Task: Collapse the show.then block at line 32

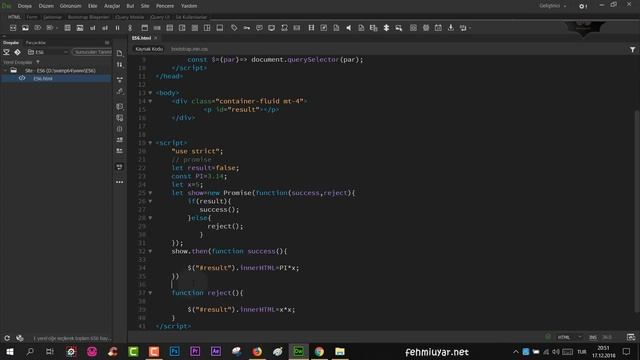Action: [x=150, y=251]
